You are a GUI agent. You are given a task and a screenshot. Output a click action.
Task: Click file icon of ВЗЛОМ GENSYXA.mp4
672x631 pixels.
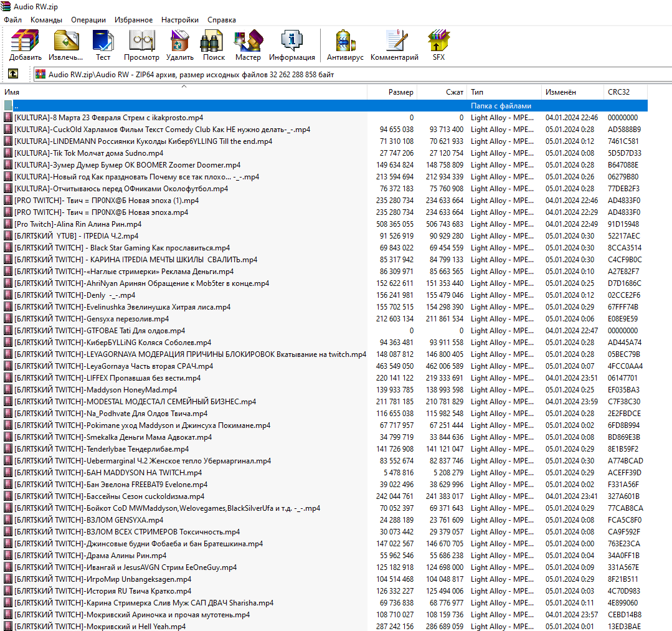click(7, 520)
